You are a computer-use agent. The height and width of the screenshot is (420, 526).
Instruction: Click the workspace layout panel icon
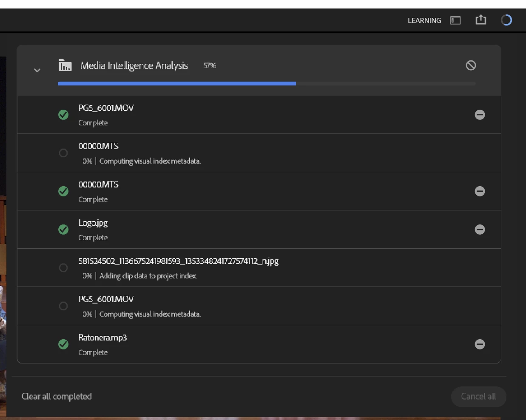(x=455, y=20)
